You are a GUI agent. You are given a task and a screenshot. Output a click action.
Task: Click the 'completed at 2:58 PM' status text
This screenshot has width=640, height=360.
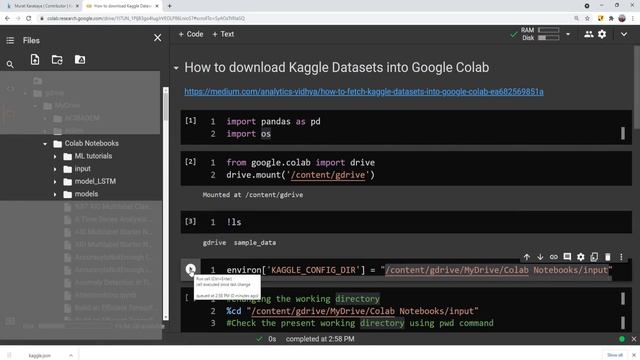pyautogui.click(x=320, y=339)
